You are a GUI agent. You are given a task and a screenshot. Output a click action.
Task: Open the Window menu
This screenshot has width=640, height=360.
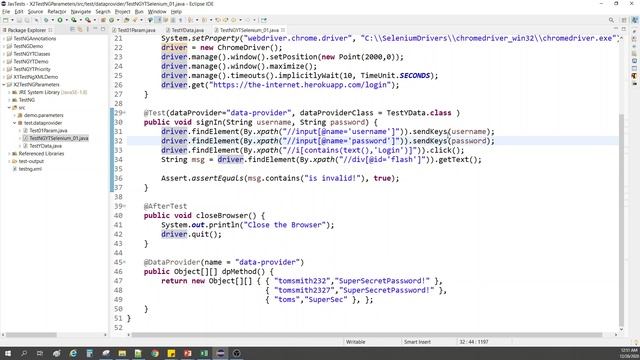tap(157, 12)
